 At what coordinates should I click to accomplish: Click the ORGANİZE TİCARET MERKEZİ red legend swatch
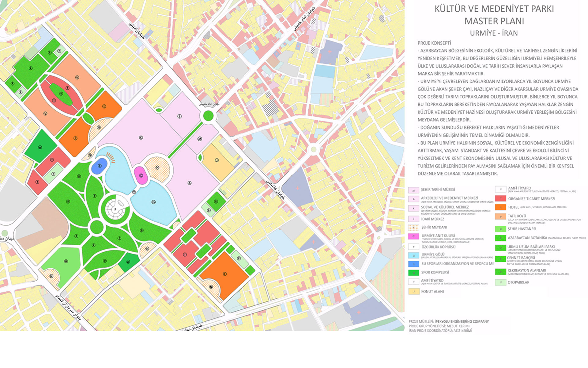click(500, 199)
